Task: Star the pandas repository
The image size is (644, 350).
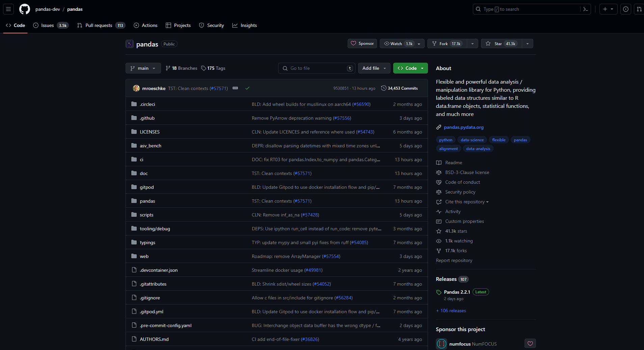Action: (502, 43)
